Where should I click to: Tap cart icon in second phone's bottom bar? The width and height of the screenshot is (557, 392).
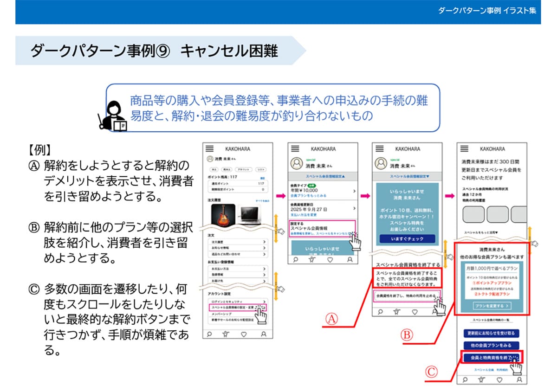pos(311,260)
